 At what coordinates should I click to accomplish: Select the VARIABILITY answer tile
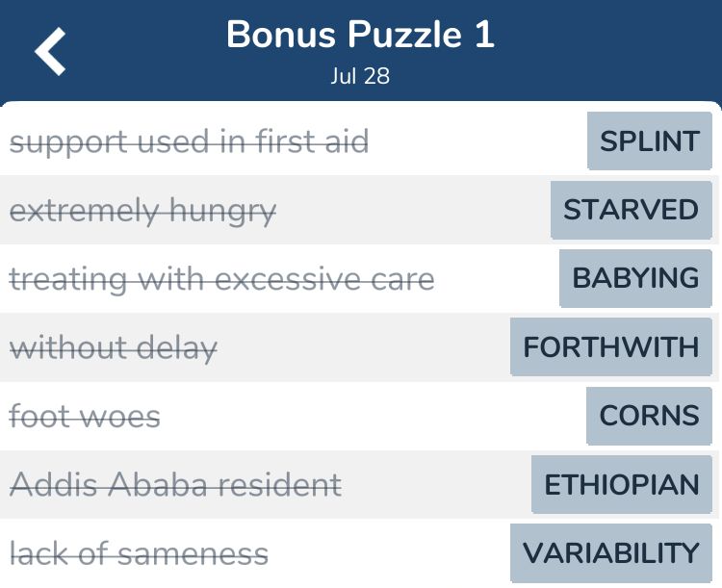(x=610, y=553)
